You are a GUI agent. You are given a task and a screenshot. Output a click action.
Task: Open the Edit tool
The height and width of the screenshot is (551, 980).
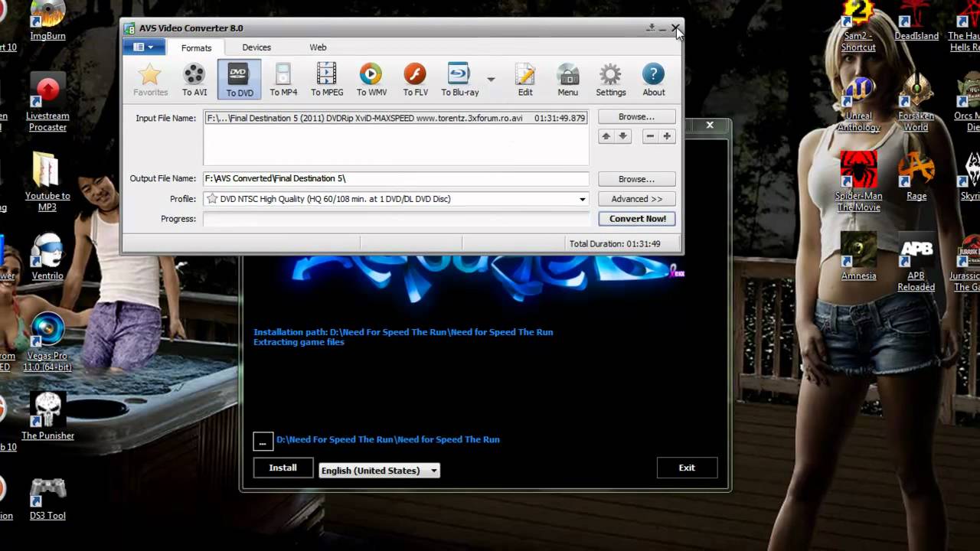[x=525, y=80]
